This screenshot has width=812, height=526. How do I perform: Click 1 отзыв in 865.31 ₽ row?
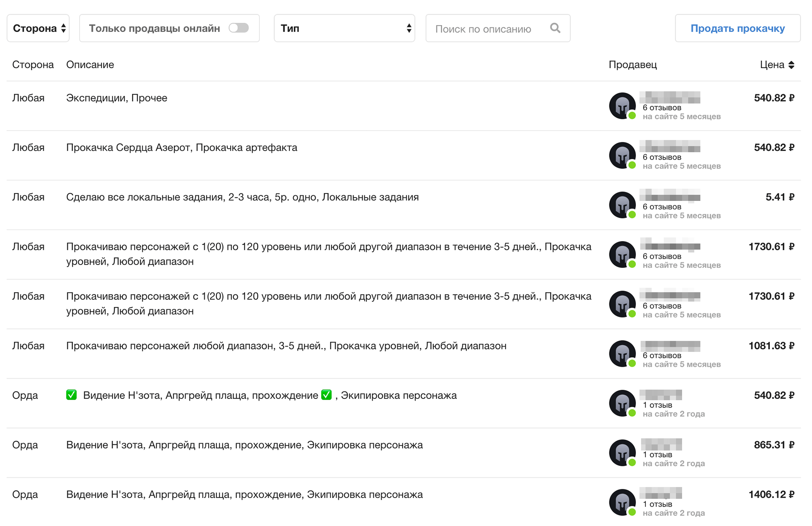(x=657, y=455)
